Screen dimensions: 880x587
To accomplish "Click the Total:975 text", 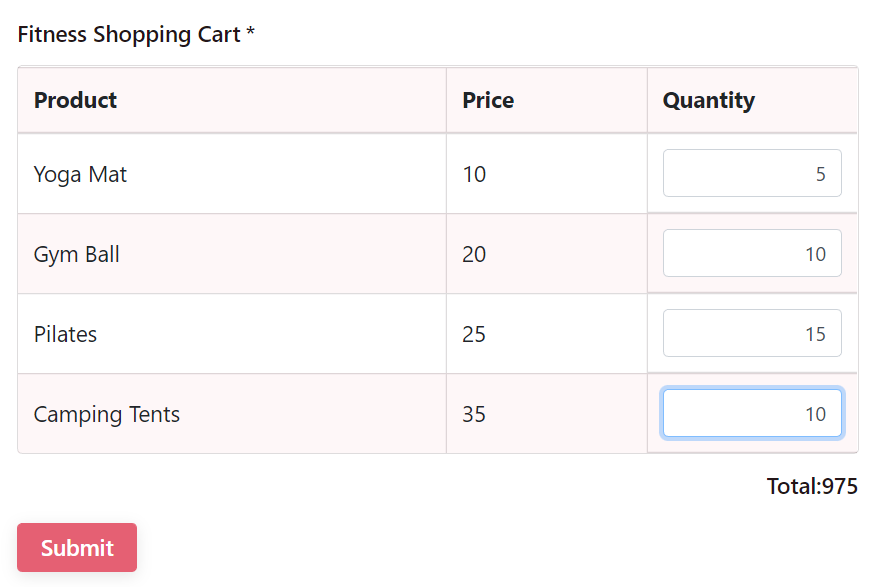I will tap(811, 486).
